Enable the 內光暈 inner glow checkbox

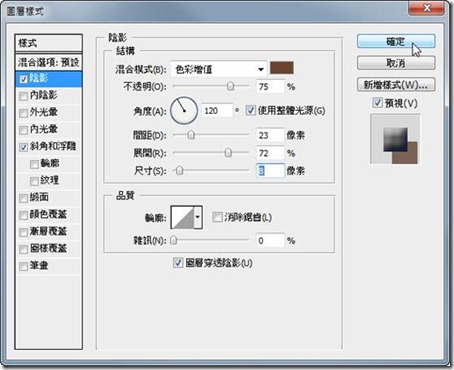pyautogui.click(x=23, y=130)
